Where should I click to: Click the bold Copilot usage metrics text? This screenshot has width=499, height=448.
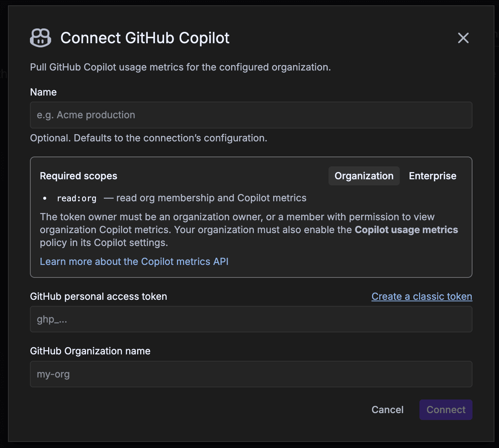coord(406,230)
